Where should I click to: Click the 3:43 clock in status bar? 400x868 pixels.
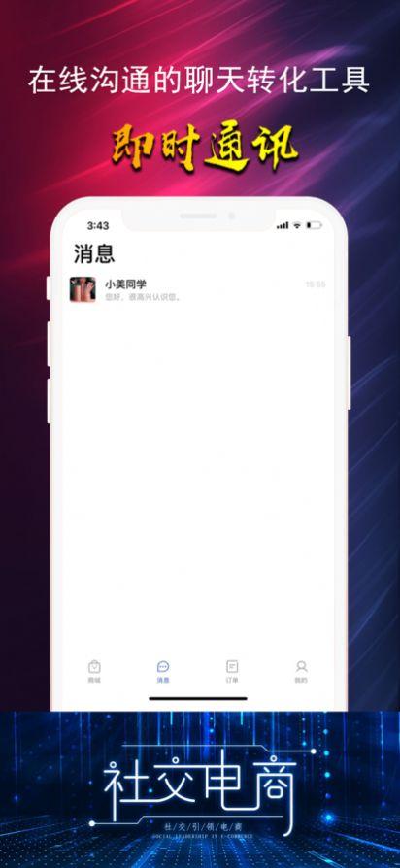(x=98, y=226)
